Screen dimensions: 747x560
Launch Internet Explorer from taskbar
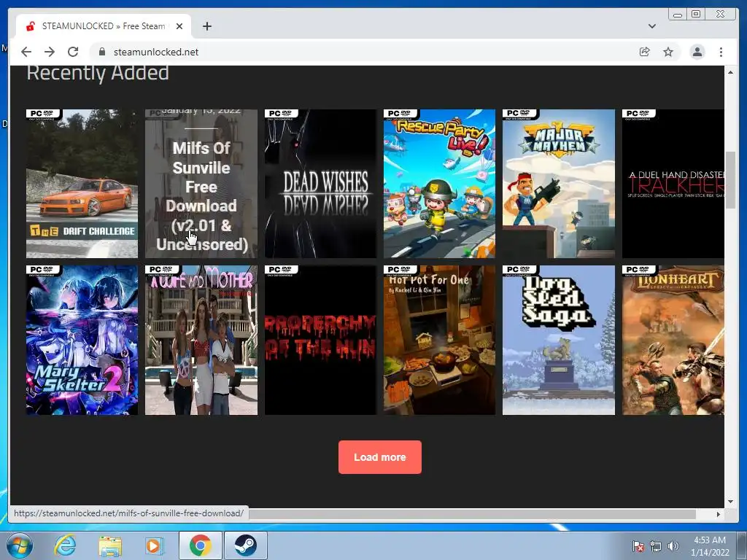click(x=65, y=545)
